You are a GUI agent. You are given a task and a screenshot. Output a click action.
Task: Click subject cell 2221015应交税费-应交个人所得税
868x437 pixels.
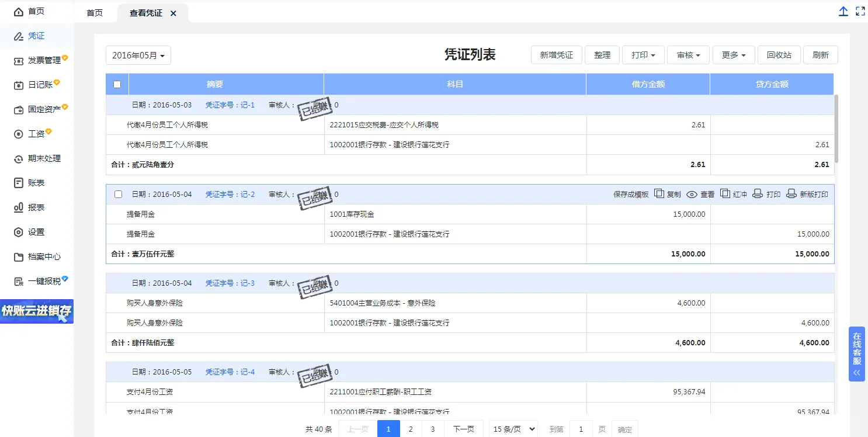pos(456,125)
